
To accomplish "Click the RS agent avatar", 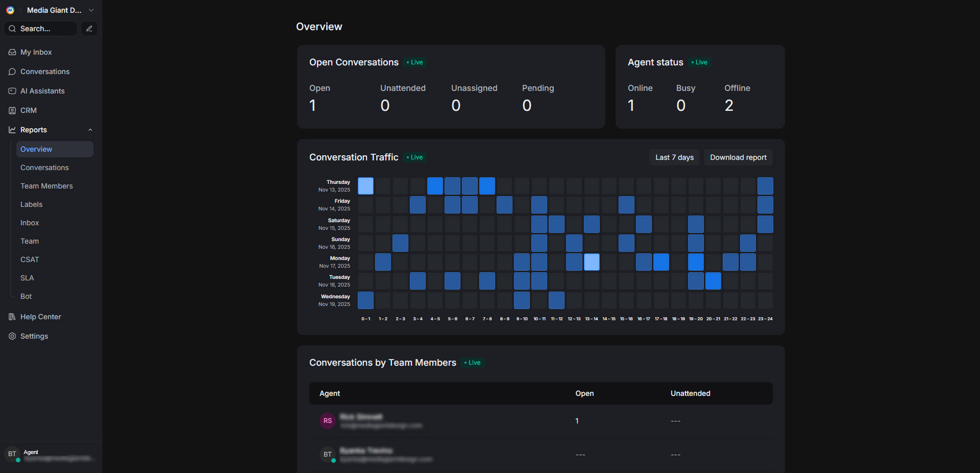I will (x=327, y=421).
